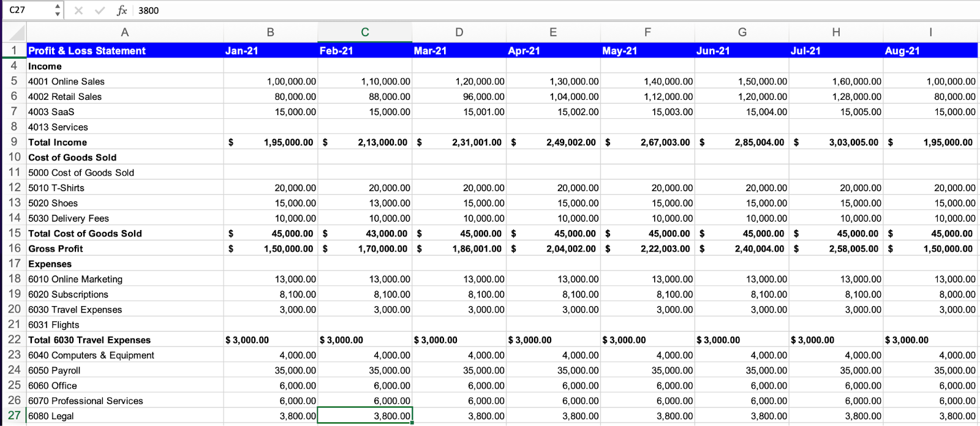Screen dimensions: 980x426
Task: Select row 22 header
Action: click(x=14, y=340)
